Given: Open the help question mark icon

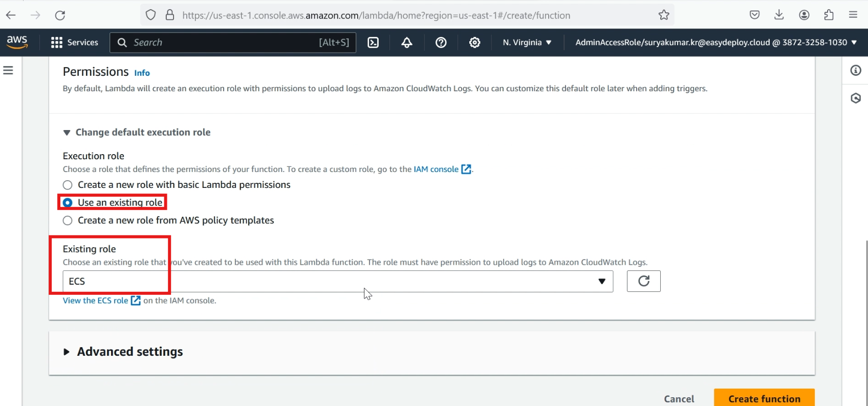Looking at the screenshot, I should click(441, 42).
